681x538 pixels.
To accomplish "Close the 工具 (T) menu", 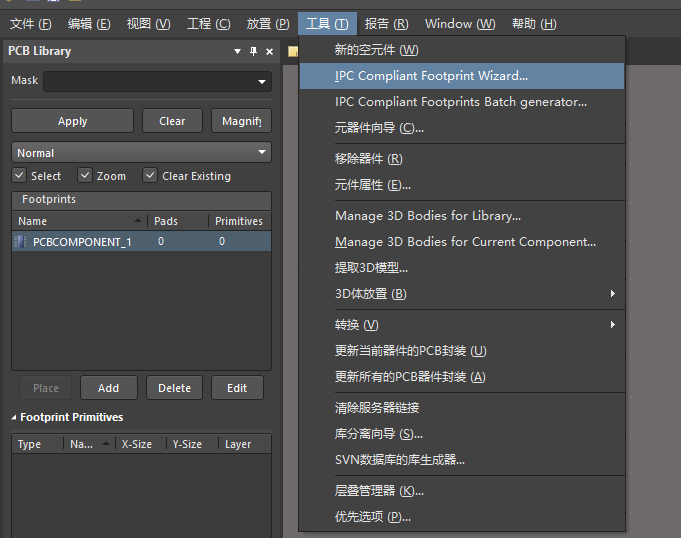I will [327, 23].
